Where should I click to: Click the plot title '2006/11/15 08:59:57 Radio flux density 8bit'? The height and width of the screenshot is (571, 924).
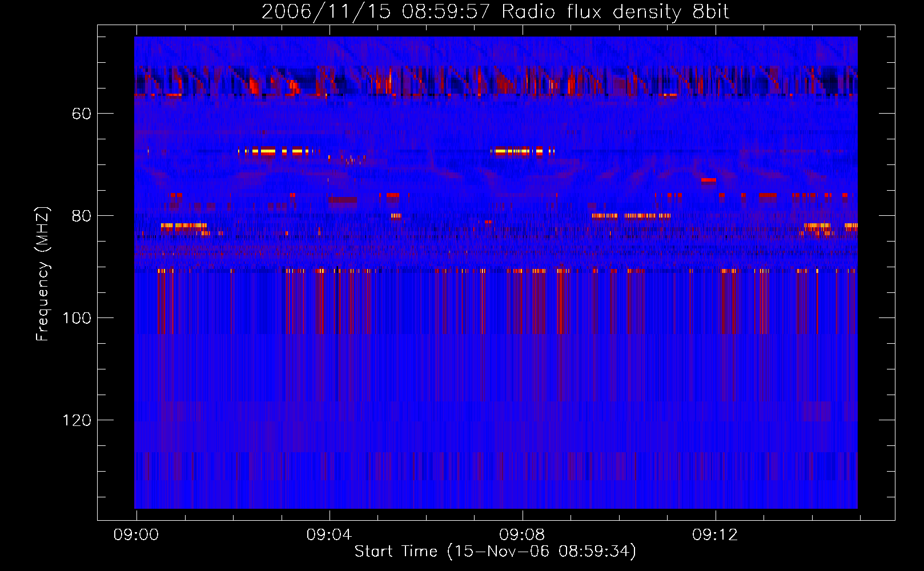click(495, 12)
